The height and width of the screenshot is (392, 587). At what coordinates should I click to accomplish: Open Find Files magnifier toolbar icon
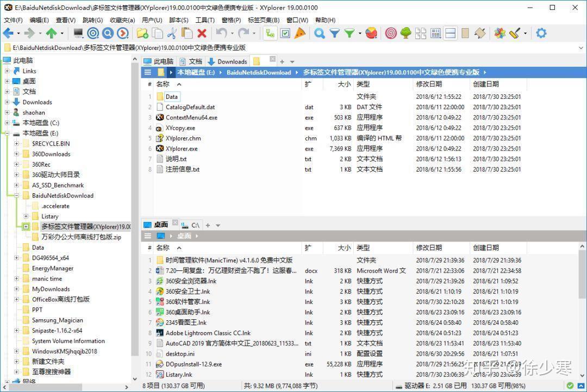point(320,33)
